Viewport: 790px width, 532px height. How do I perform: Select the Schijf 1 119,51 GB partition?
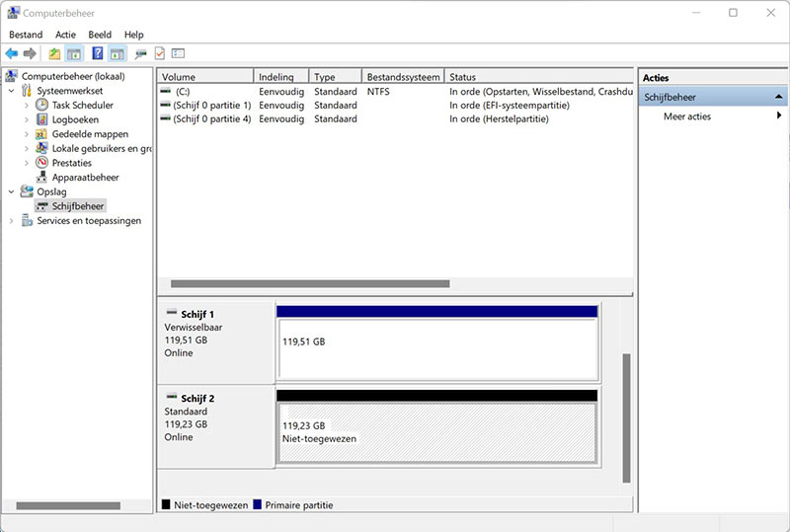[437, 342]
